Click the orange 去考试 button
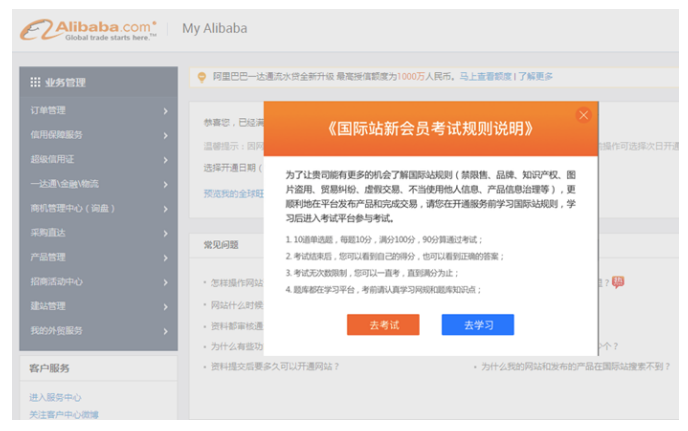This screenshot has width=688, height=431. (x=383, y=325)
